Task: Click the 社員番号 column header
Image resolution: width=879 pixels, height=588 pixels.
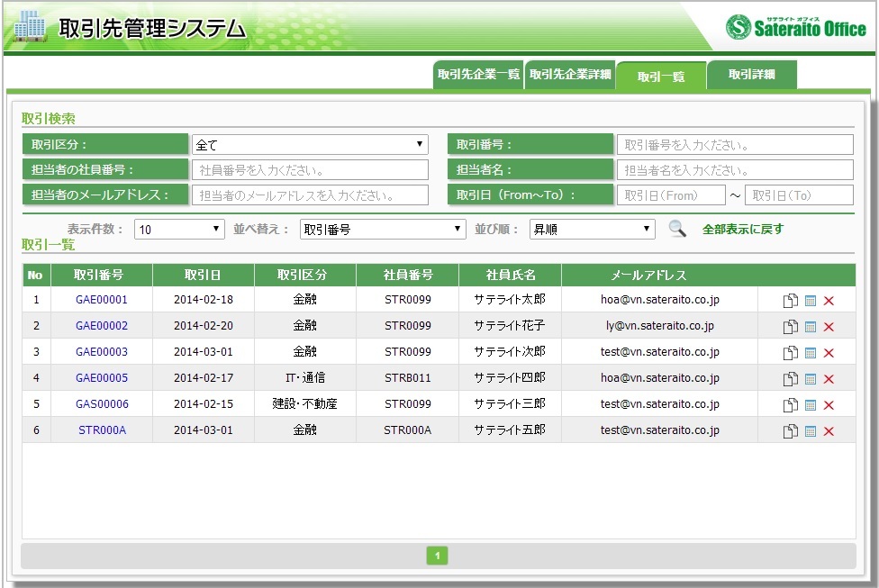Action: coord(408,276)
